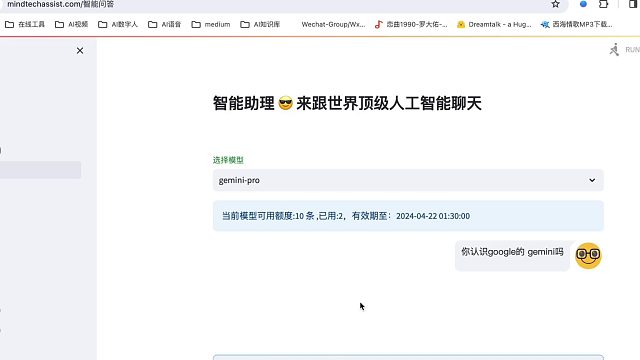Open the AI视频 bookmarks folder
Image resolution: width=640 pixels, height=360 pixels.
[x=72, y=24]
